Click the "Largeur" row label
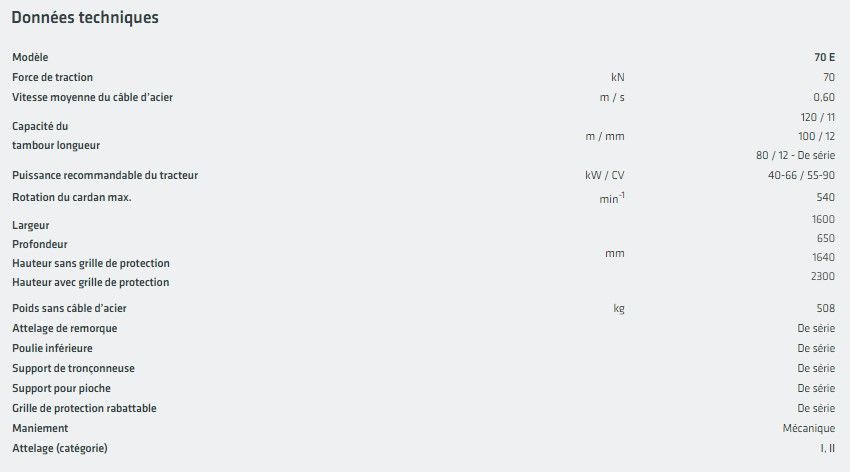 (x=31, y=225)
